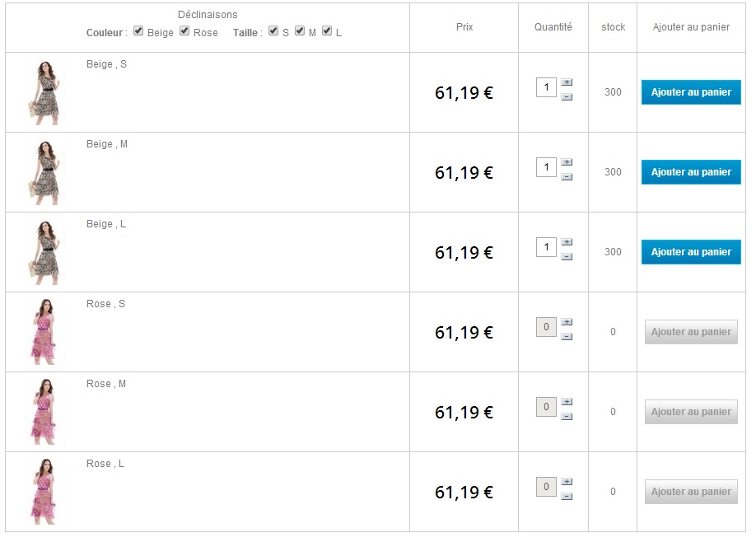Open the Rose M dress thumbnail
Screen dimensions: 756x542
(x=45, y=412)
